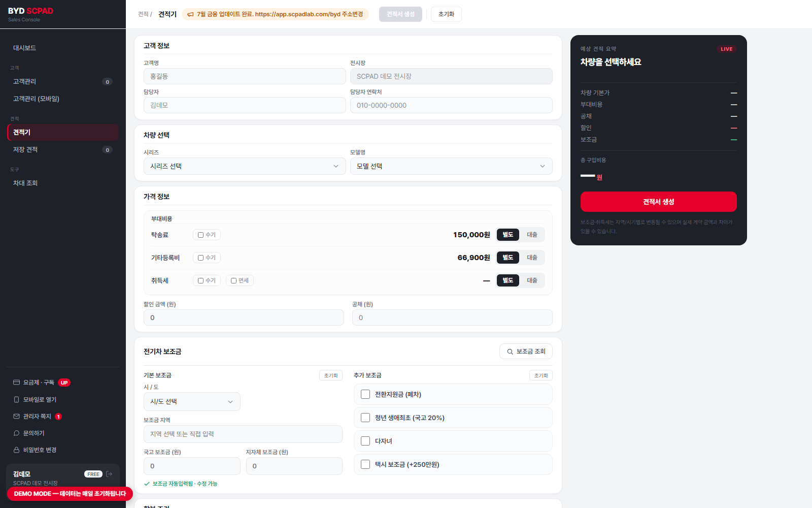Check the 수기 box for 탁송료
The image size is (812, 508).
(x=201, y=235)
